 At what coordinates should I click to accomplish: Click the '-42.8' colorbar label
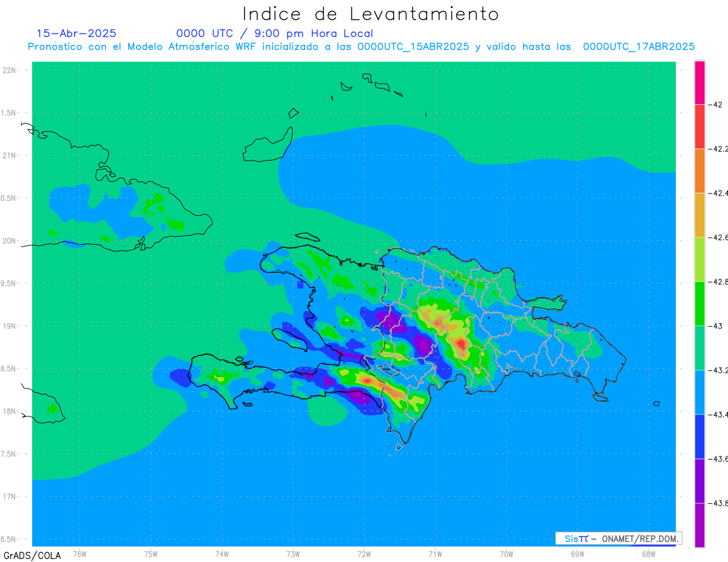[x=718, y=281]
